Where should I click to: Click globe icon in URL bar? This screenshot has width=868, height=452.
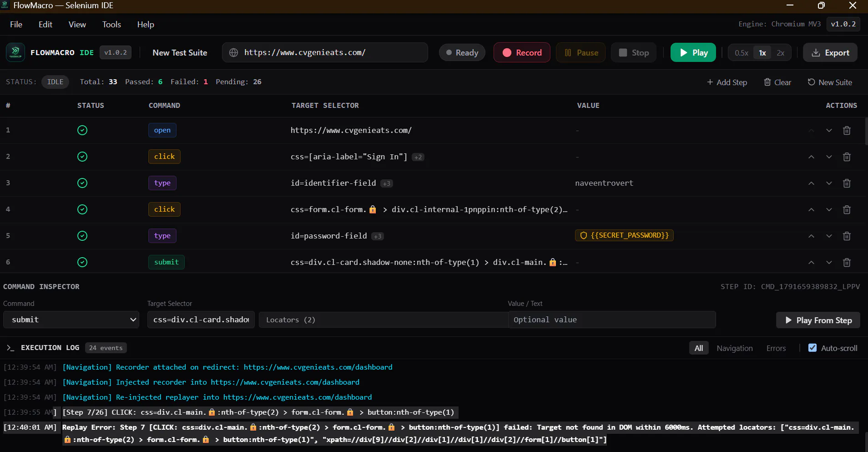click(x=233, y=52)
